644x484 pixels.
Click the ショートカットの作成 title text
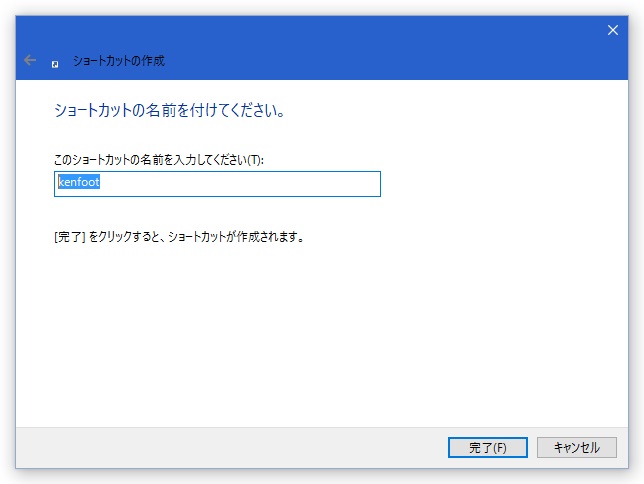coord(119,61)
